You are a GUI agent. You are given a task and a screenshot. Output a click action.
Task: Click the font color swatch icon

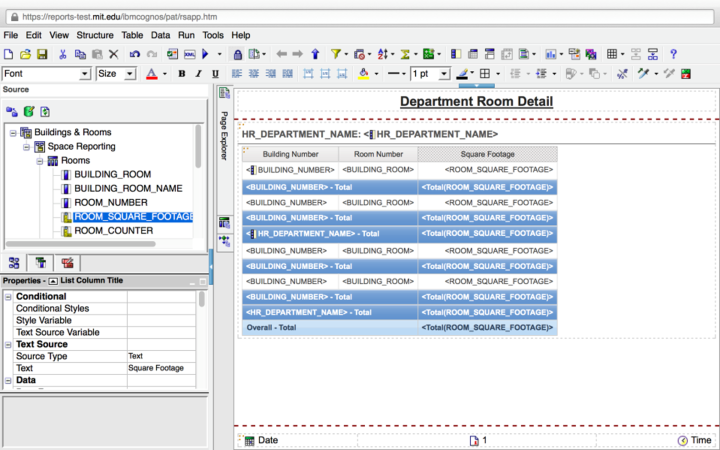[x=152, y=74]
